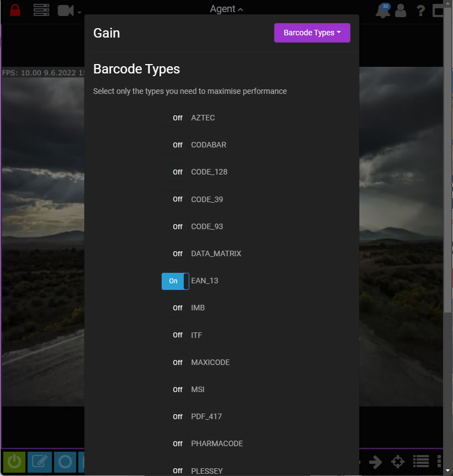Click the green power button icon

tap(14, 462)
